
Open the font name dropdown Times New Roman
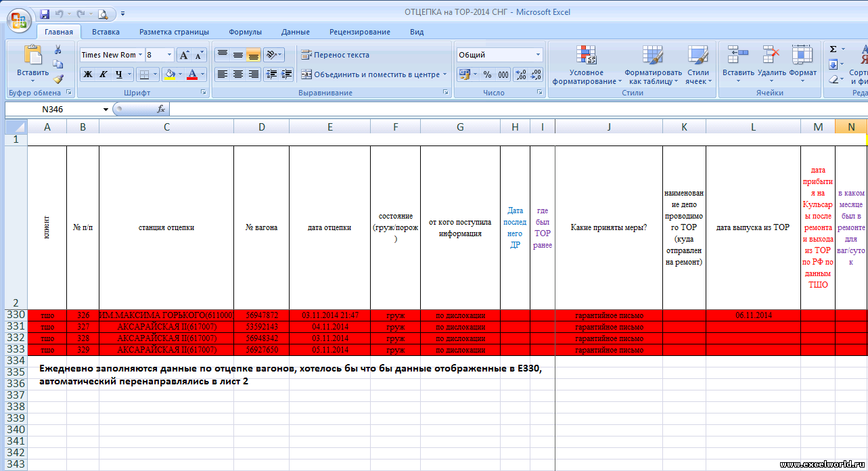coord(141,55)
